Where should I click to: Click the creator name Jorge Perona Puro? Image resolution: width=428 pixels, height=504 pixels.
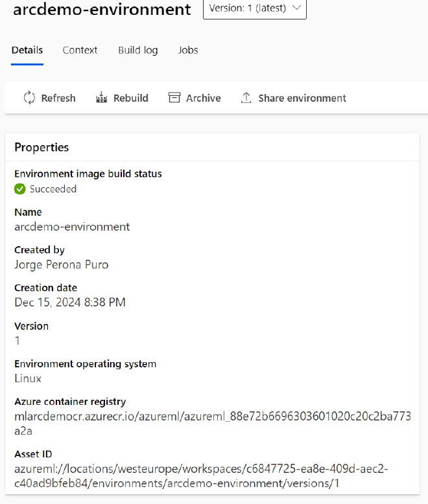[62, 264]
